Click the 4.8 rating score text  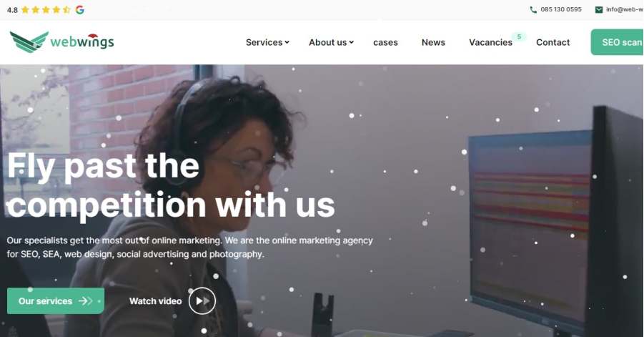pos(12,10)
